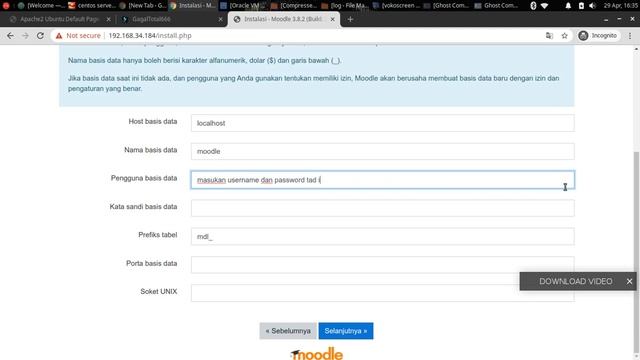Click the Moodle logo at page bottom
640x360 pixels.
317,354
